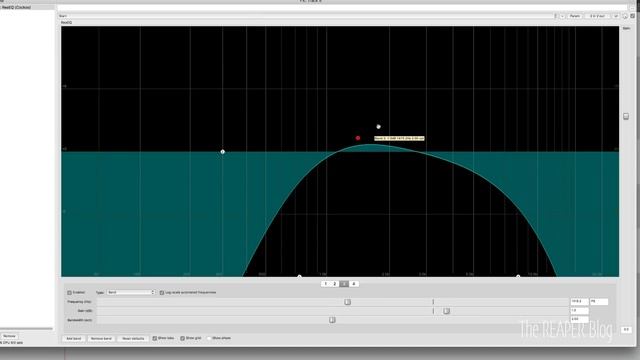The width and height of the screenshot is (640, 360).
Task: Click the master output Gain fader handle
Action: 626,117
